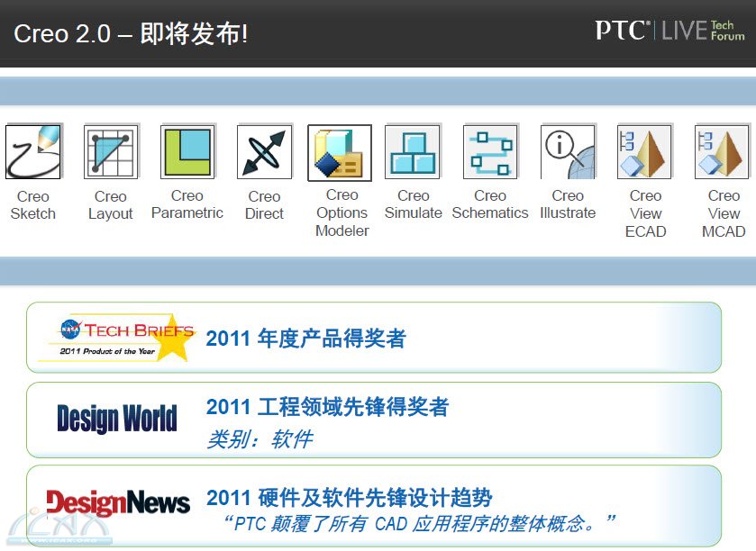Click the Creo Direct arrow icon
This screenshot has width=756, height=551.
click(x=265, y=152)
